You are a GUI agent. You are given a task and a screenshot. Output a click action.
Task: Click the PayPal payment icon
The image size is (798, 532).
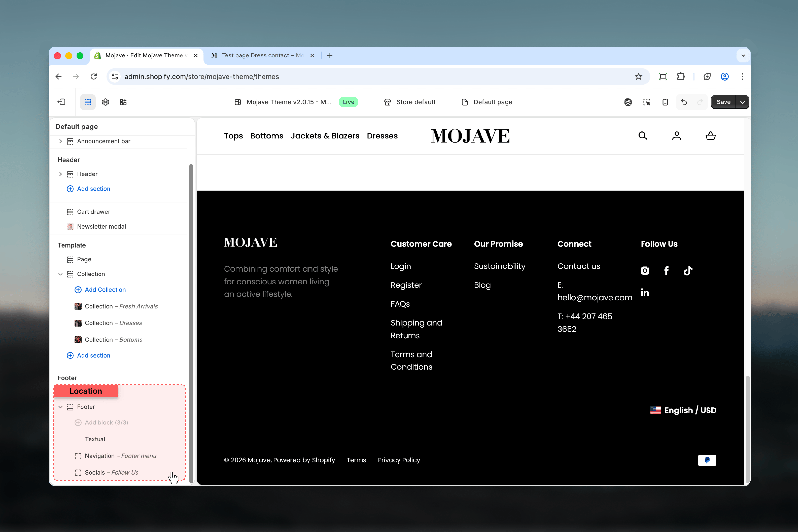tap(707, 460)
